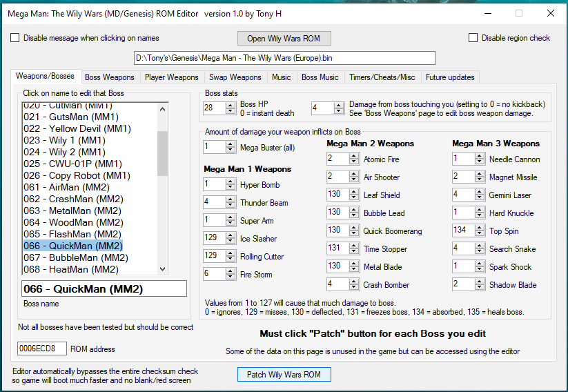Image resolution: width=568 pixels, height=392 pixels.
Task: Open the Timers/Cheats/Misc tab
Action: point(382,77)
